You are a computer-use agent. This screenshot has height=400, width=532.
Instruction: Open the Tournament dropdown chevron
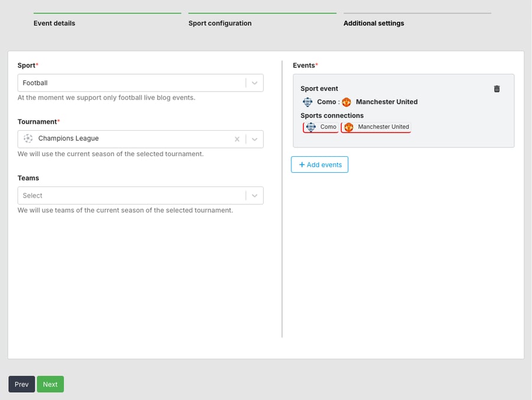pos(254,139)
